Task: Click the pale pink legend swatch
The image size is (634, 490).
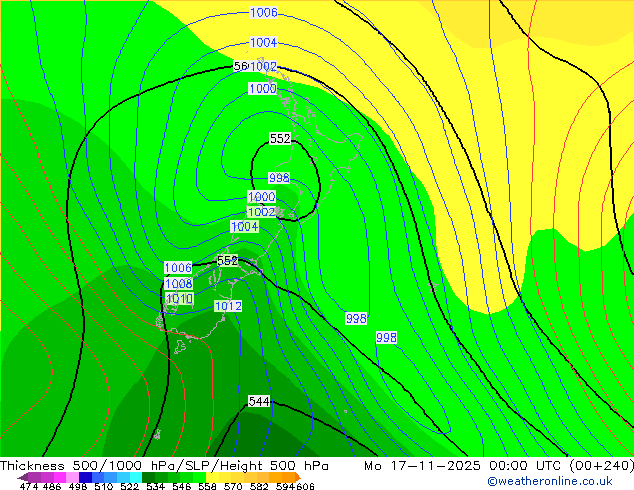Action: pyautogui.click(x=72, y=477)
